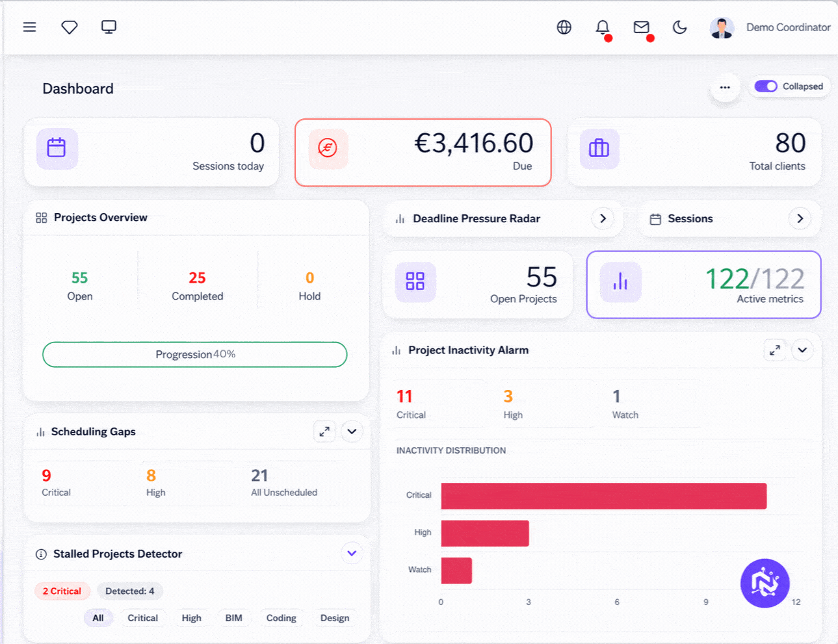This screenshot has height=644, width=838.
Task: Click the expand icon on Scheduling Gaps
Action: pos(324,431)
